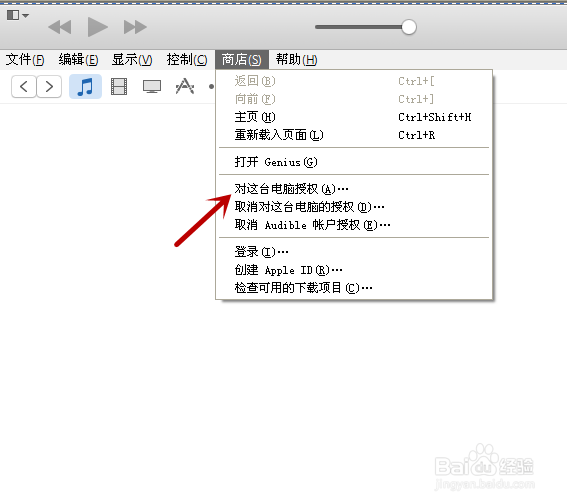Screen dimensions: 567x504
Task: Click the rewind playback button
Action: pos(60,27)
